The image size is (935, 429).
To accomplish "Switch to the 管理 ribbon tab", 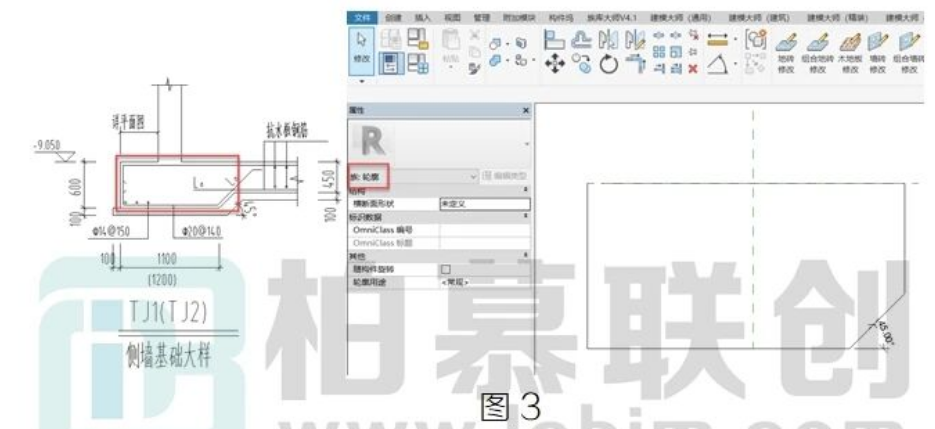I will click(482, 18).
